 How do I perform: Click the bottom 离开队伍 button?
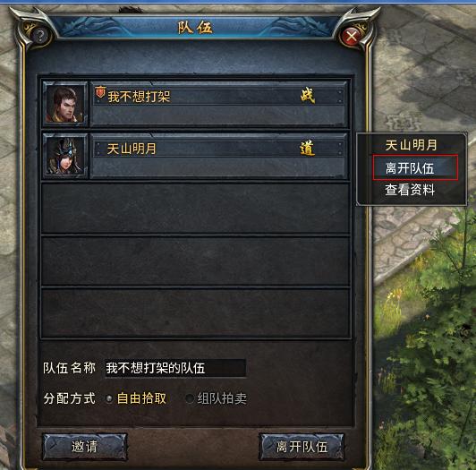tap(302, 447)
